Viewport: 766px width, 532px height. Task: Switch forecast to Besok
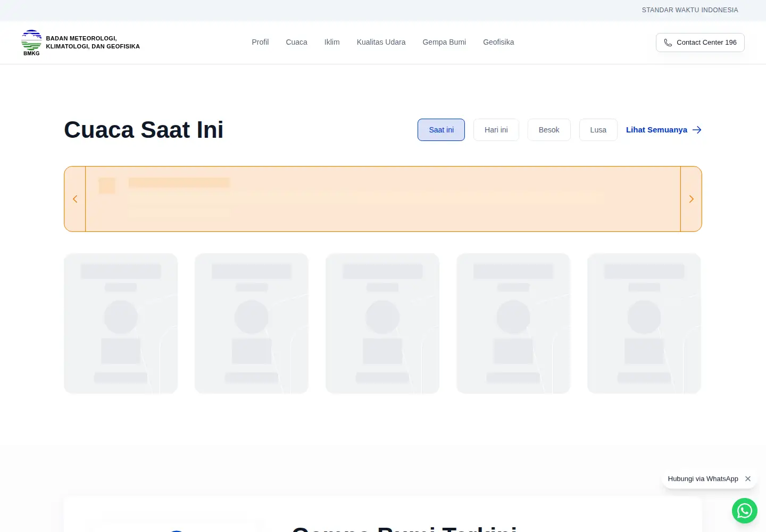pyautogui.click(x=549, y=130)
